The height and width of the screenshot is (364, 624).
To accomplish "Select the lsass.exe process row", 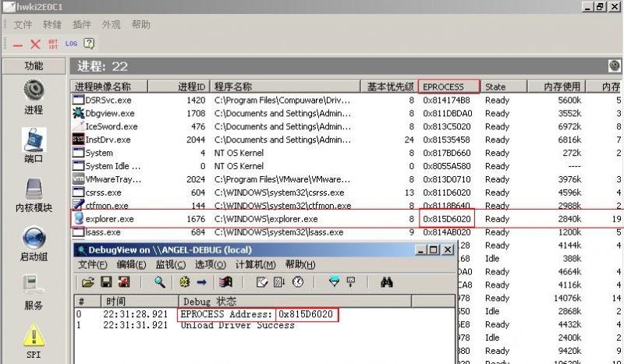I will click(347, 232).
